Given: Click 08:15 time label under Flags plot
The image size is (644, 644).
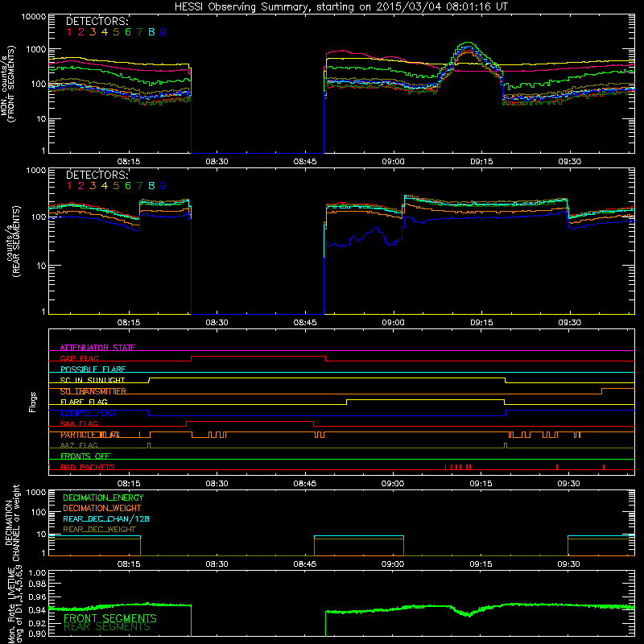Looking at the screenshot, I should (129, 484).
